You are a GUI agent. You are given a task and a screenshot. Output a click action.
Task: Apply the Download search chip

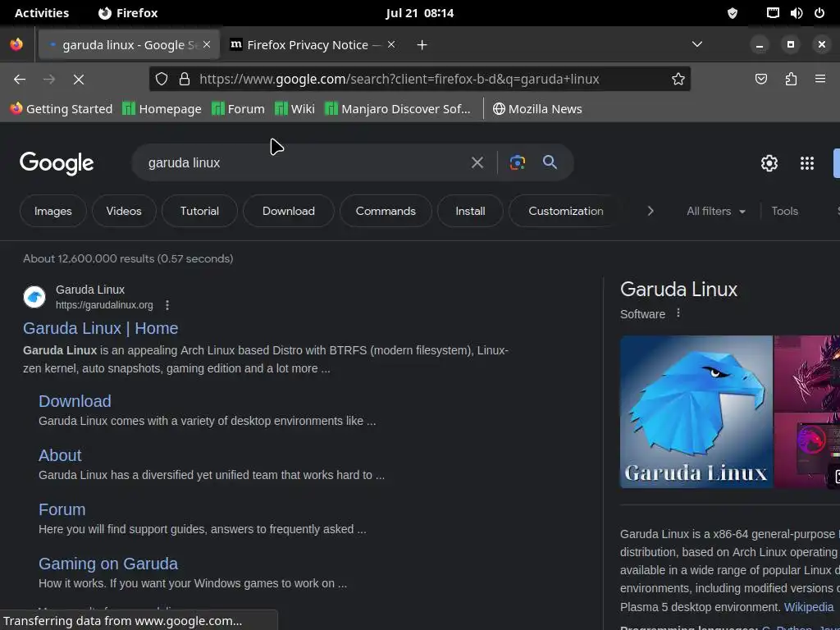pyautogui.click(x=288, y=211)
